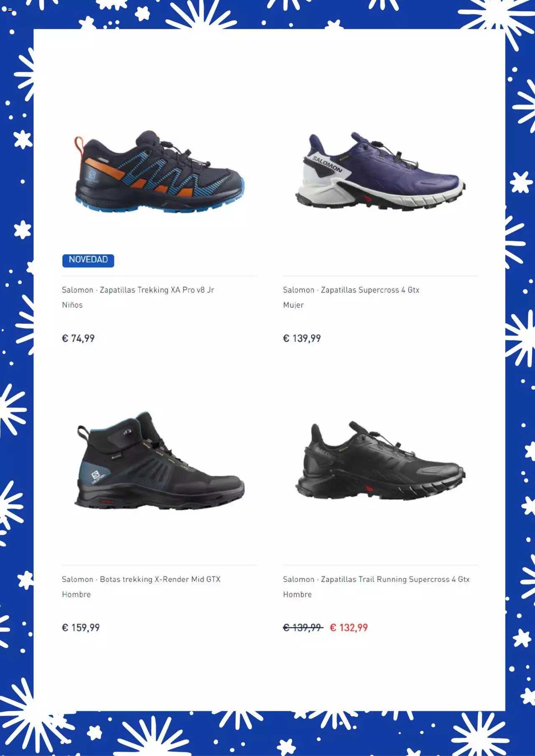Screen dimensions: 535x756
Task: Click the € 139,99 Mujer shoe price
Action: click(x=302, y=338)
